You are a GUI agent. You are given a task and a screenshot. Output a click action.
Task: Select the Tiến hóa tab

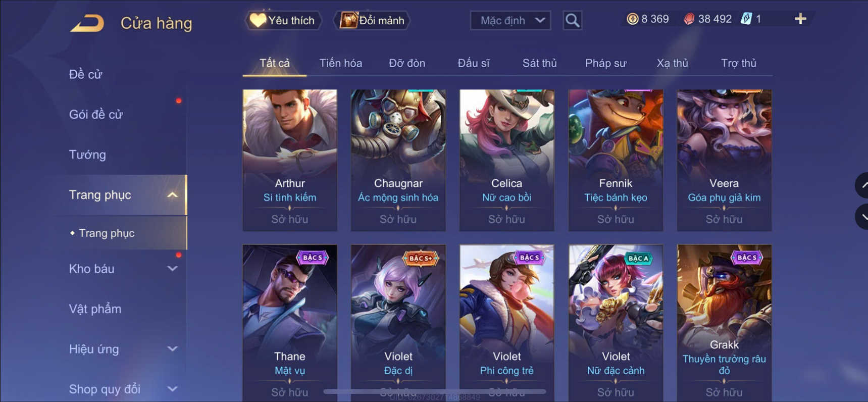click(340, 63)
